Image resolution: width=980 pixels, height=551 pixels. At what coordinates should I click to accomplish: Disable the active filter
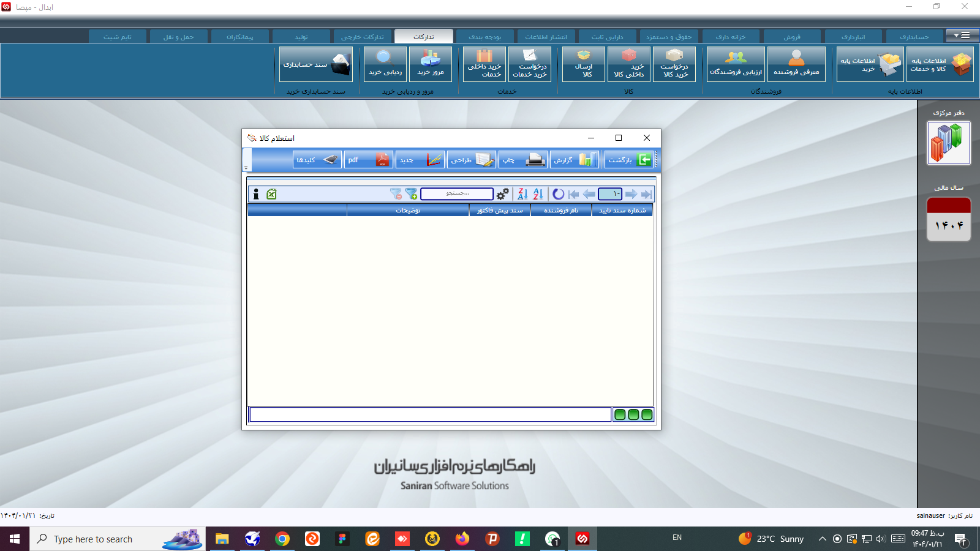[x=395, y=194]
